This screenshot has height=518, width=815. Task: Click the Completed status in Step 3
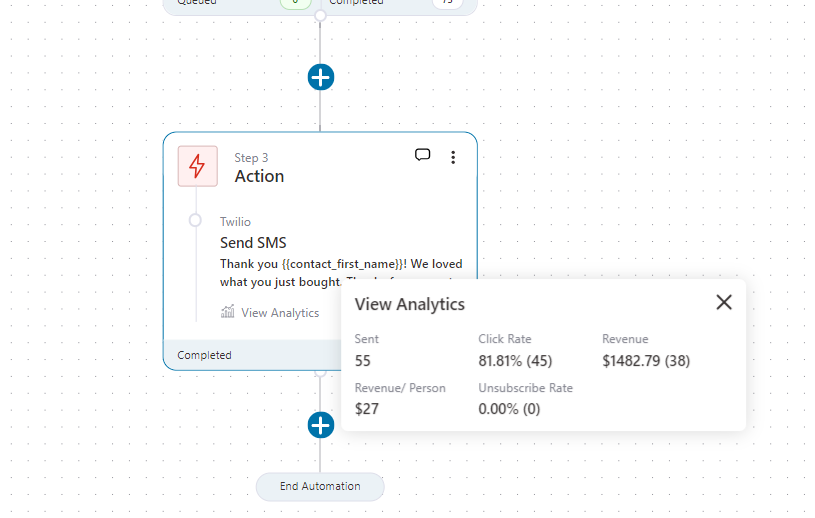tap(204, 355)
